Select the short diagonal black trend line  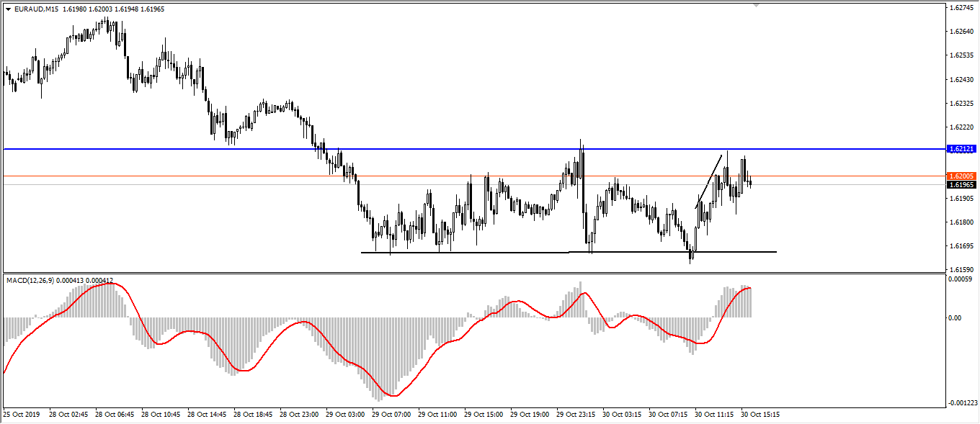(708, 181)
